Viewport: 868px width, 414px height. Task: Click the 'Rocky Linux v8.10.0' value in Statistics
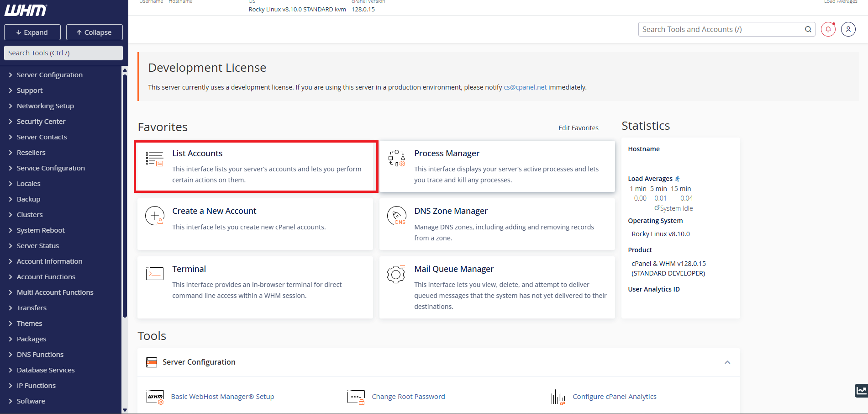[661, 234]
